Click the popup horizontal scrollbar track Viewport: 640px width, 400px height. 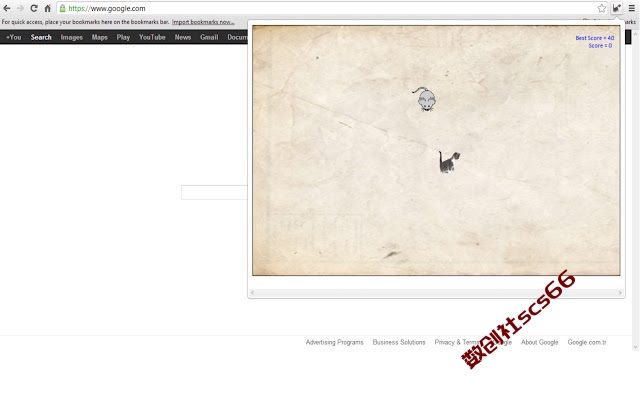pyautogui.click(x=436, y=293)
